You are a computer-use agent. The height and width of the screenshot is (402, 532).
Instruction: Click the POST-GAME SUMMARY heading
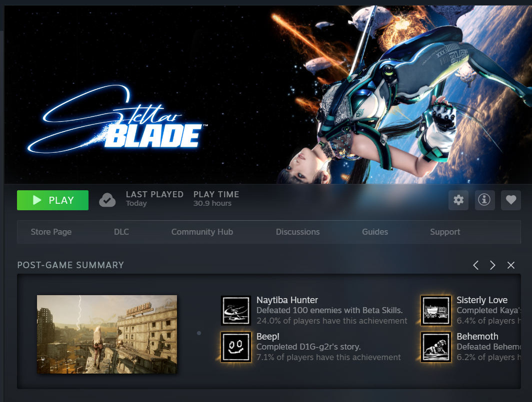pos(70,265)
